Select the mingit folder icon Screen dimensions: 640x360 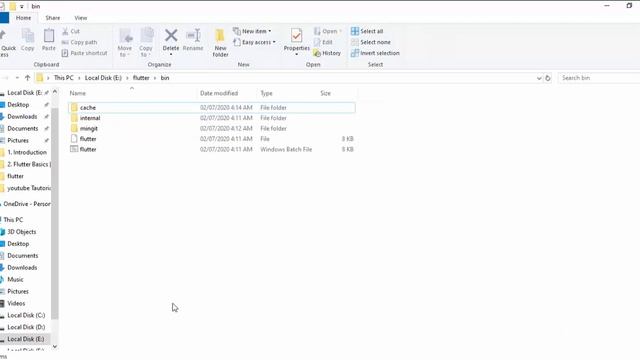click(74, 128)
